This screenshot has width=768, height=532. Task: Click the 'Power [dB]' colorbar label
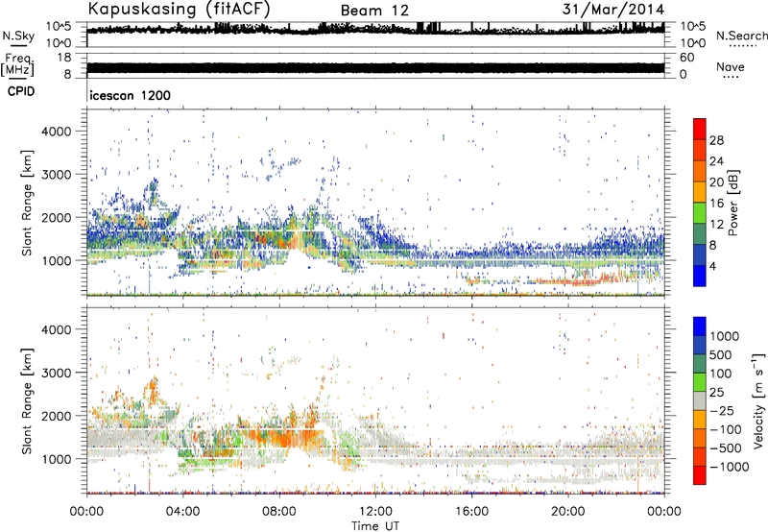(x=732, y=203)
